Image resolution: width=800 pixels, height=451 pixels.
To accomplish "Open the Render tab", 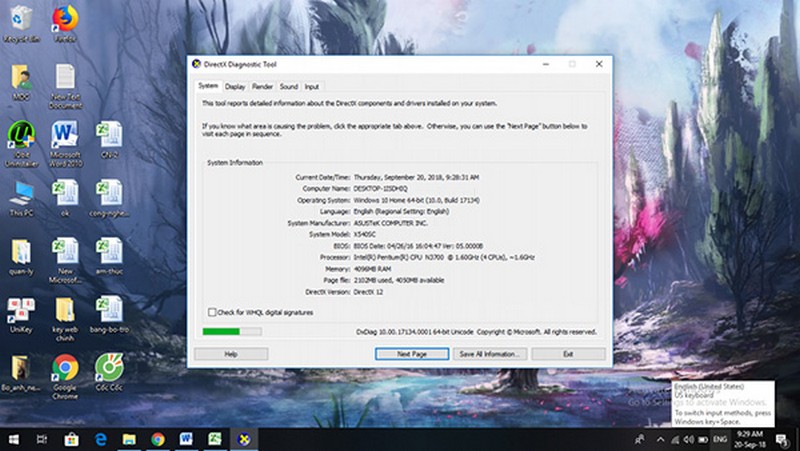I will 262,87.
